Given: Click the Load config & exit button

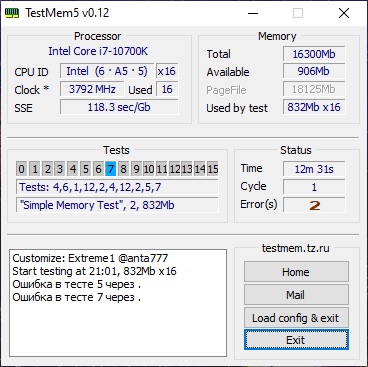Looking at the screenshot, I should point(296,318).
